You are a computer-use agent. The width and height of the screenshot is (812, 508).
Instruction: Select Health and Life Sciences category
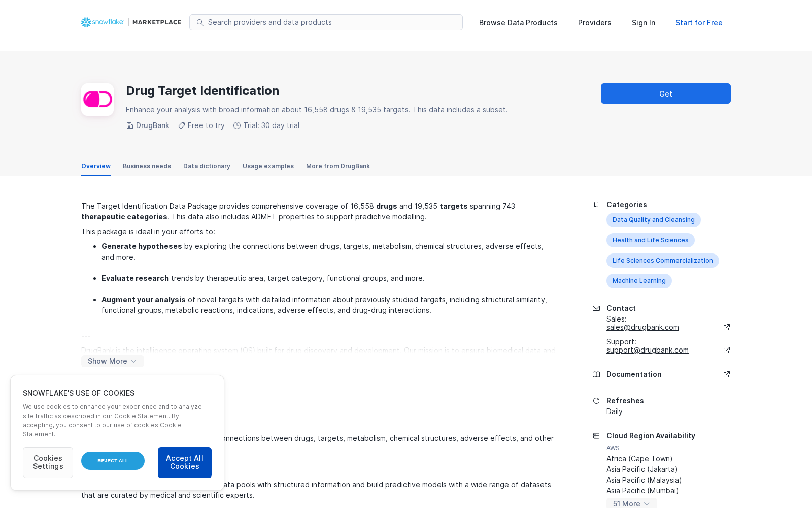point(651,240)
